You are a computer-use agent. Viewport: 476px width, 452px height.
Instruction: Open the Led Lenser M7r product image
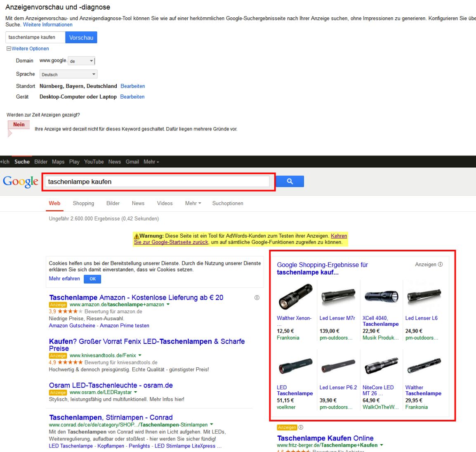tap(338, 296)
